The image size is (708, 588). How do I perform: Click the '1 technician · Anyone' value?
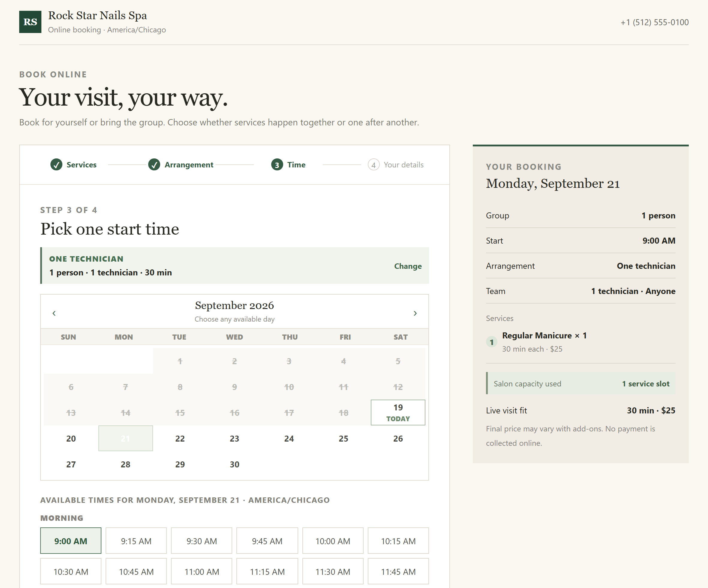pyautogui.click(x=633, y=291)
